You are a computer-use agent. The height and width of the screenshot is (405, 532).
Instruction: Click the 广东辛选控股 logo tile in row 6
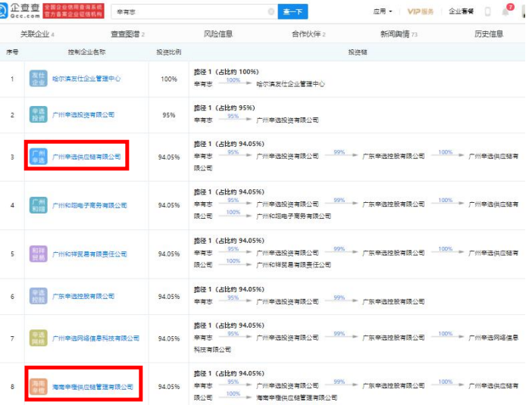pyautogui.click(x=39, y=296)
